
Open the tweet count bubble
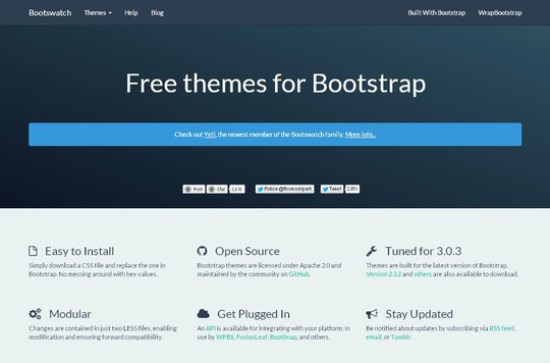click(353, 189)
